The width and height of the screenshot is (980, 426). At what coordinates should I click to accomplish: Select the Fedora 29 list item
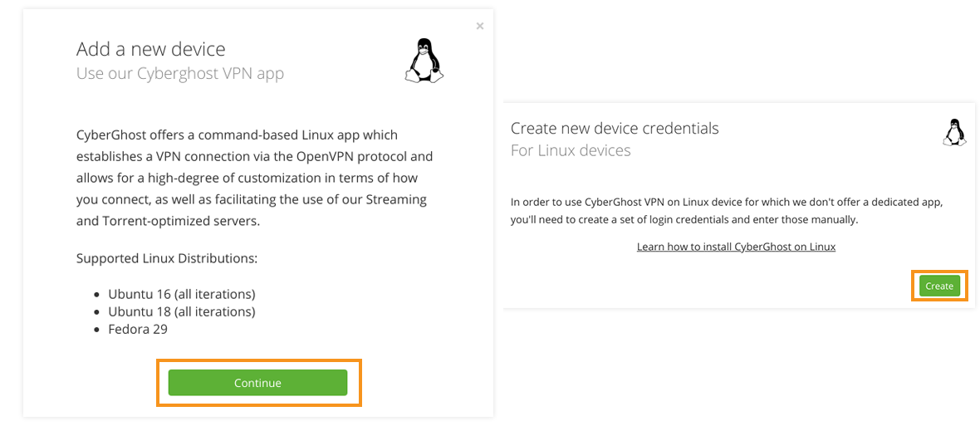(x=138, y=329)
